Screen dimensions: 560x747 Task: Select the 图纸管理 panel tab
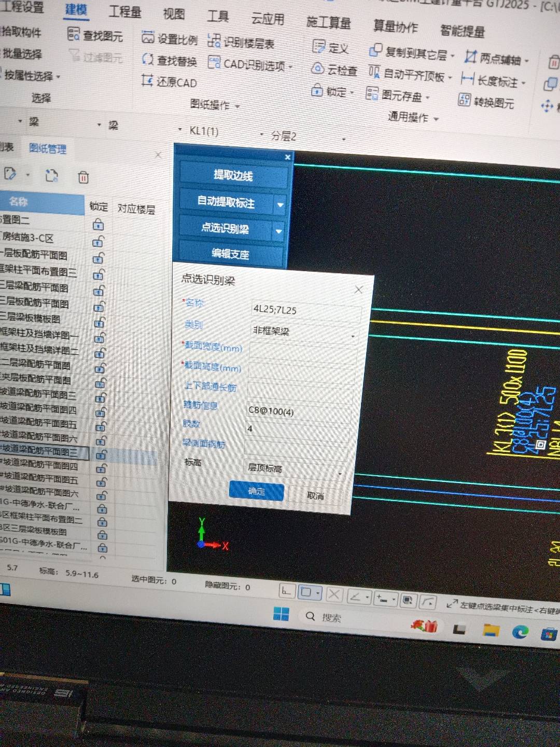click(48, 149)
